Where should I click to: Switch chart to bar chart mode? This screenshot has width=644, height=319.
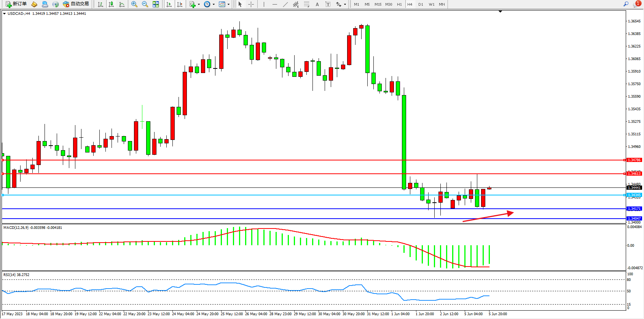tap(100, 4)
